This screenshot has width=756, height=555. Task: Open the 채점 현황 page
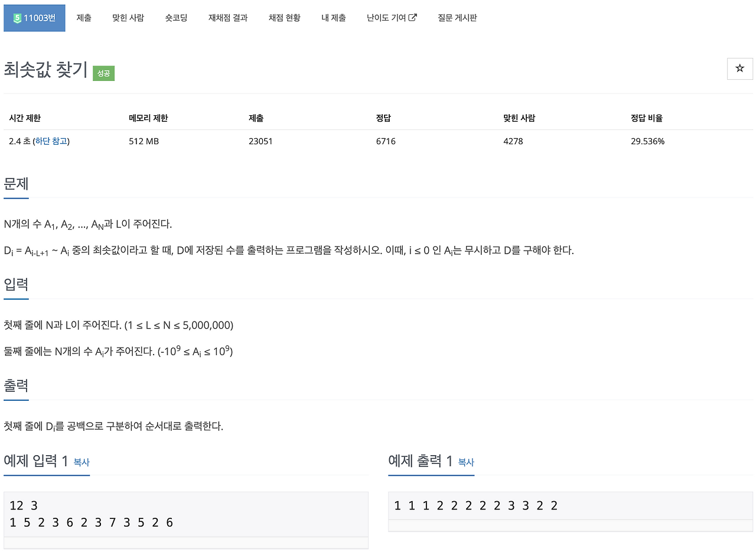click(x=284, y=18)
